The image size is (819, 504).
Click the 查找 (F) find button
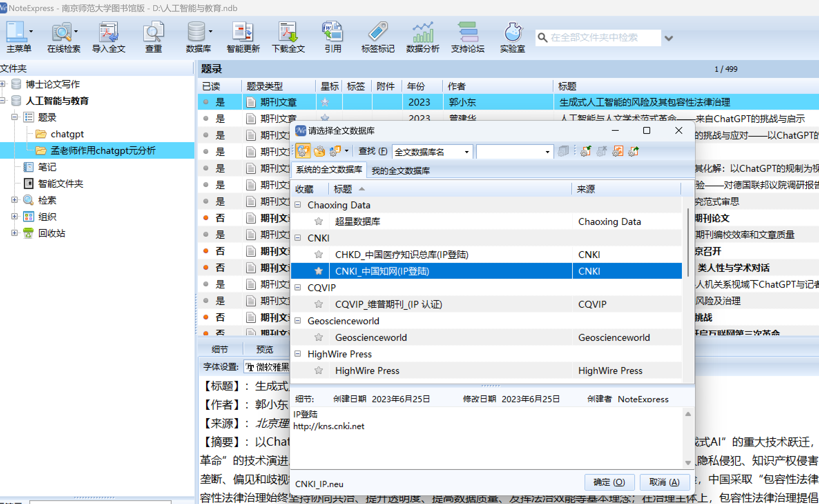click(x=373, y=151)
